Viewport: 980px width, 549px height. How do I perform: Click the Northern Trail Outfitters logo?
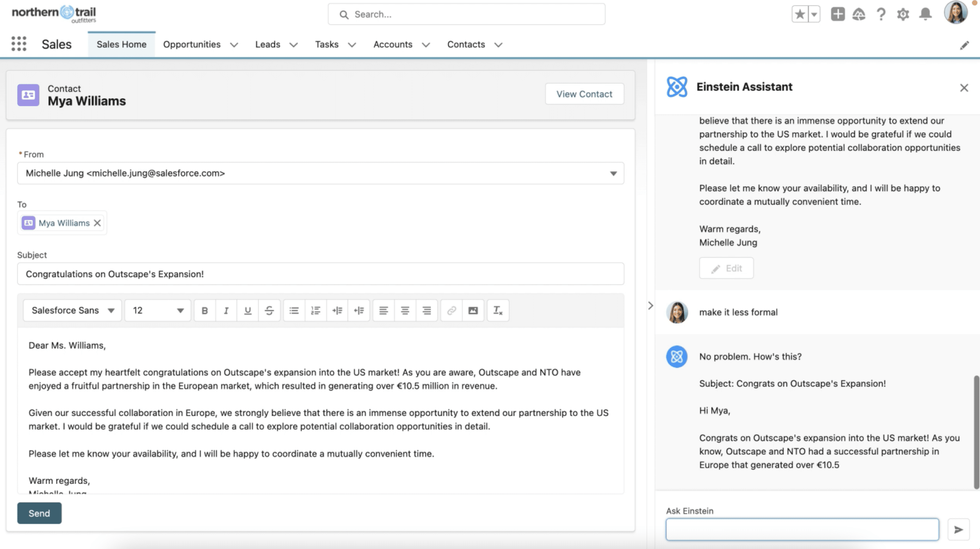54,14
